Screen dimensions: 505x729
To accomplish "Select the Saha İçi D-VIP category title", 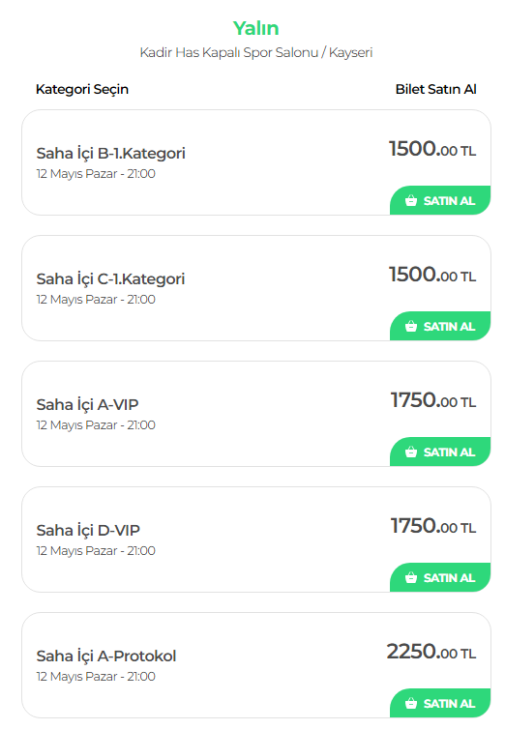I will point(88,530).
